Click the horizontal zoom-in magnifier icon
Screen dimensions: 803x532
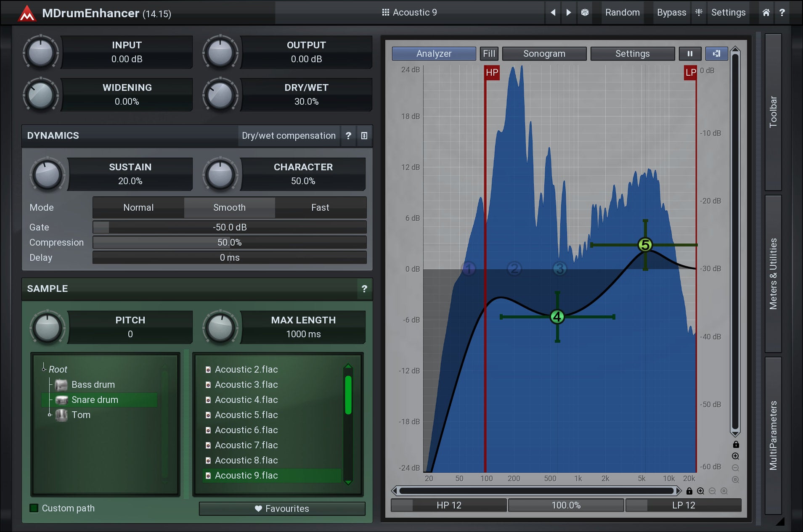700,491
